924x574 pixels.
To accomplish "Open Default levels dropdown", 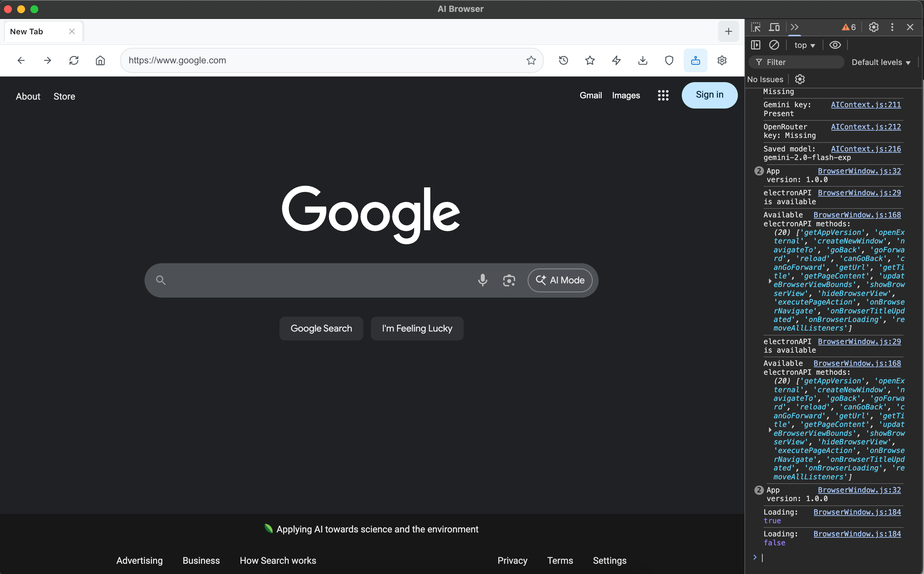I will (x=881, y=62).
